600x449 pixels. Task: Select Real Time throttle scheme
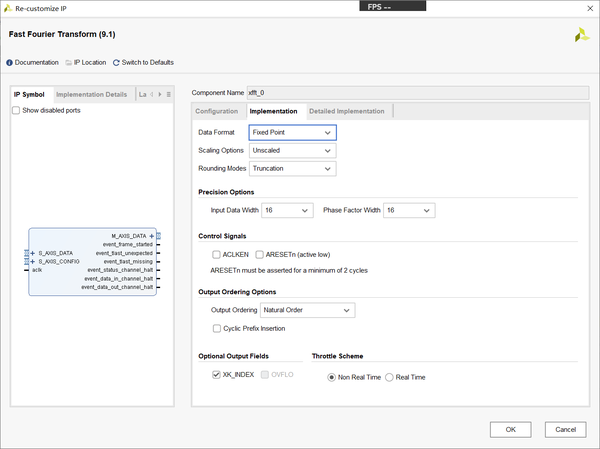click(x=390, y=377)
